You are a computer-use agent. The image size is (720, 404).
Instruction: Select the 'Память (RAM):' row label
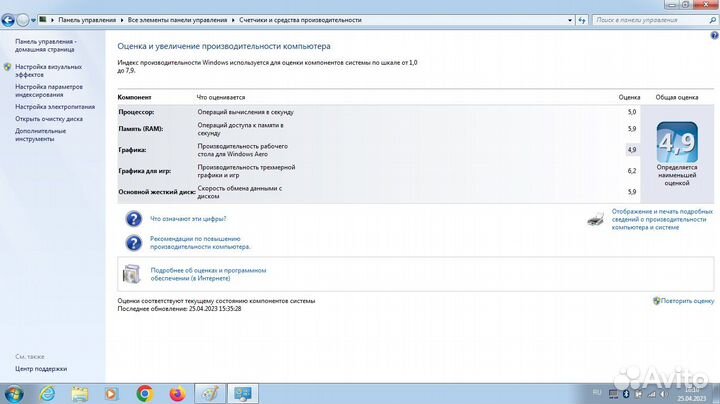pyautogui.click(x=141, y=129)
